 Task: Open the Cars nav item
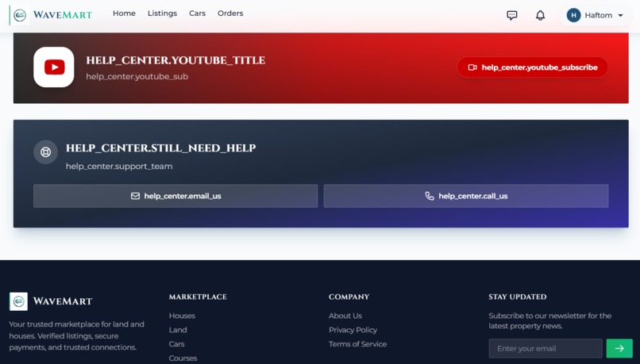coord(197,13)
